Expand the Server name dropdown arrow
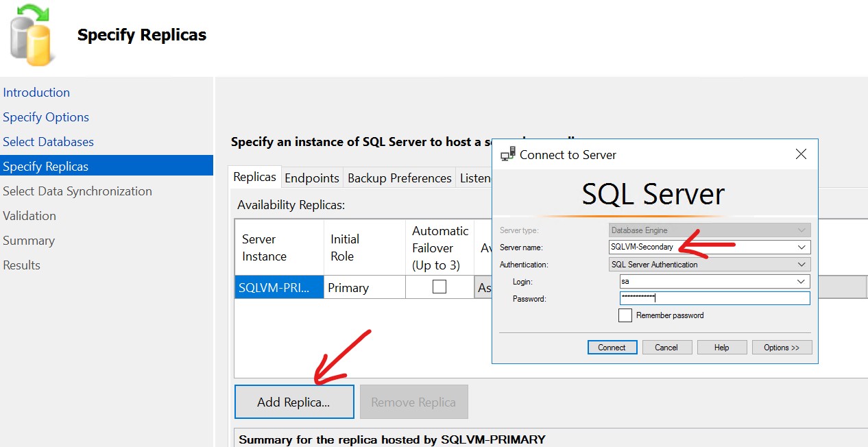This screenshot has height=447, width=868. pyautogui.click(x=801, y=247)
